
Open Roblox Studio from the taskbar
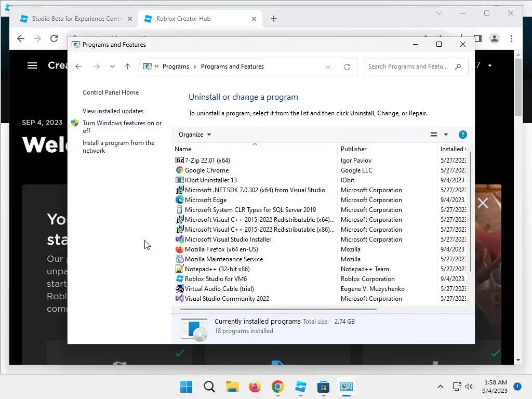(x=301, y=387)
